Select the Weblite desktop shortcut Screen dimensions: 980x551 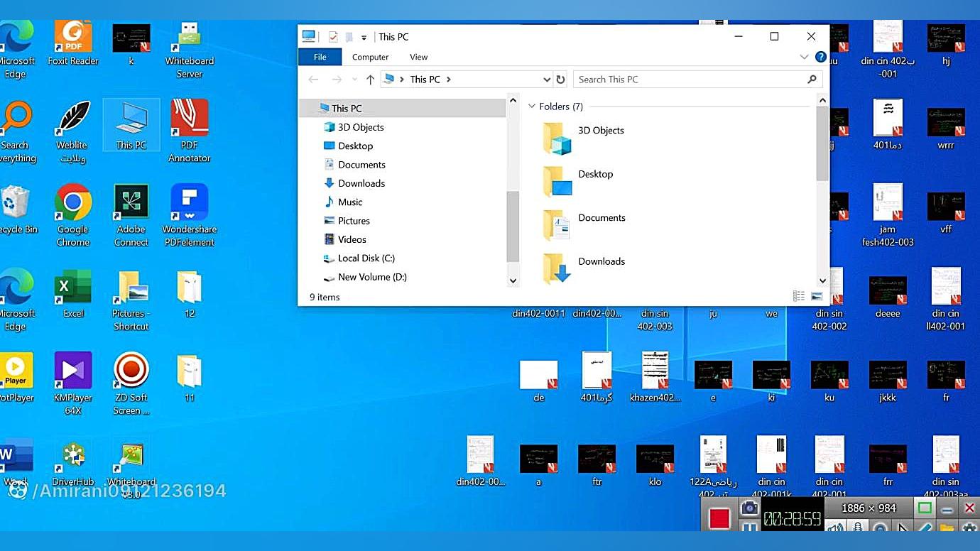point(72,132)
